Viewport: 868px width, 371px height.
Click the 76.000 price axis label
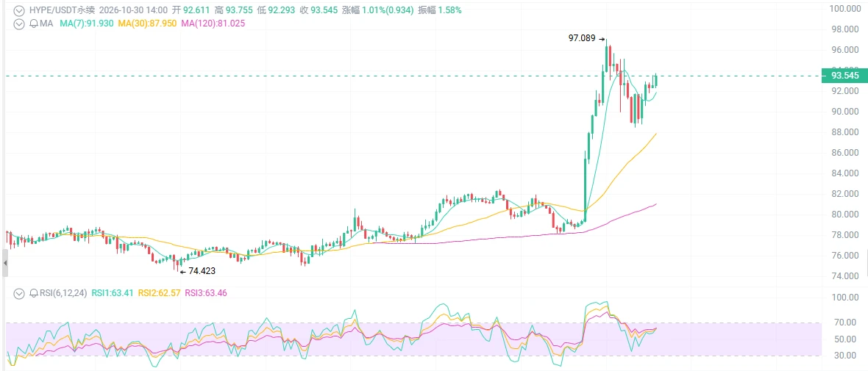click(x=844, y=256)
